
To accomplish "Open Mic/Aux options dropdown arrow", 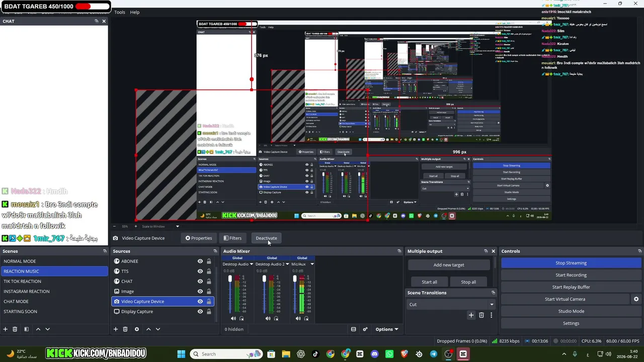I will 312,264.
